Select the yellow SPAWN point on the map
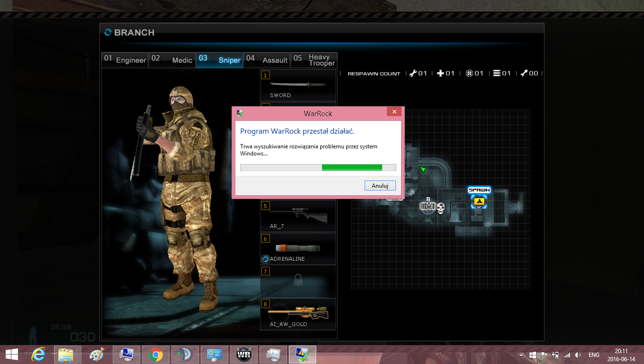 click(x=479, y=202)
